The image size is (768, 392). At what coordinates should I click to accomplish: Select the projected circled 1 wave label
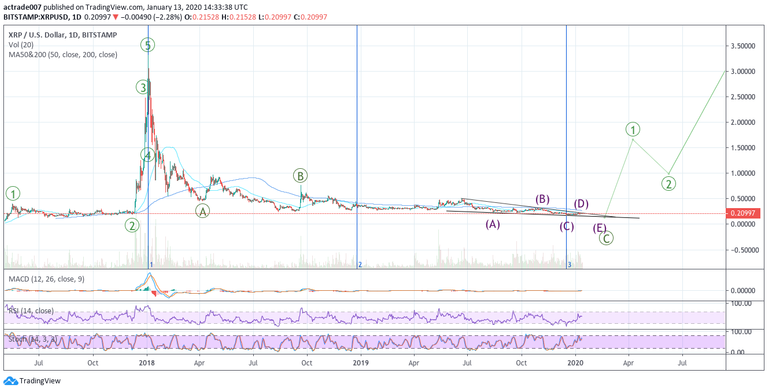click(633, 129)
